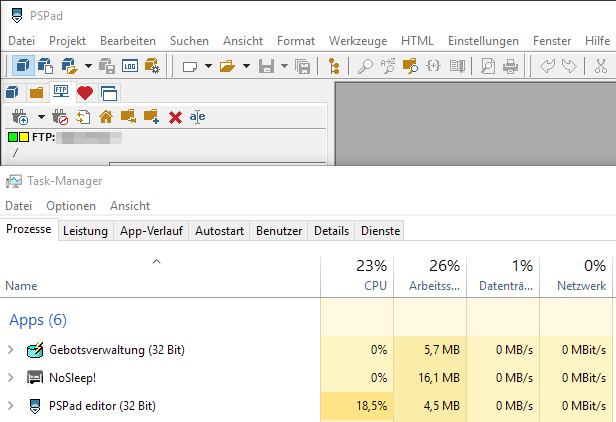Screen dimensions: 616x422
Task: Click the FTP connect plug icon
Action: [x=20, y=117]
